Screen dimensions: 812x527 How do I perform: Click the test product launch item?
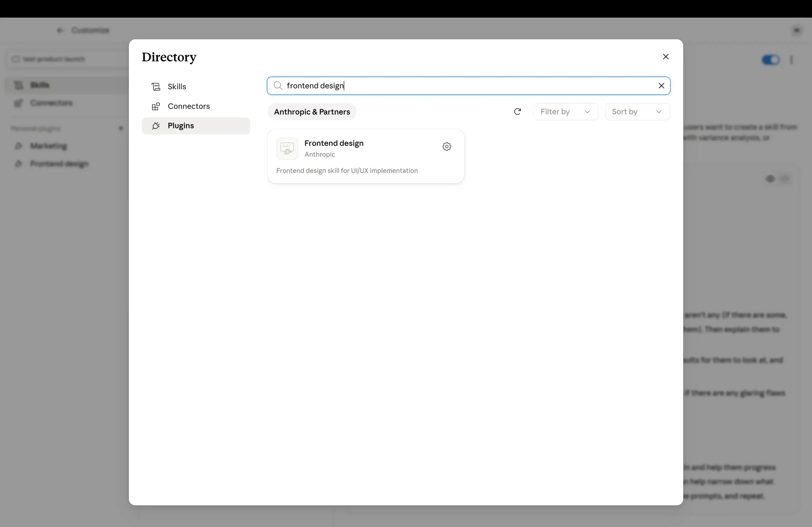tap(68, 59)
